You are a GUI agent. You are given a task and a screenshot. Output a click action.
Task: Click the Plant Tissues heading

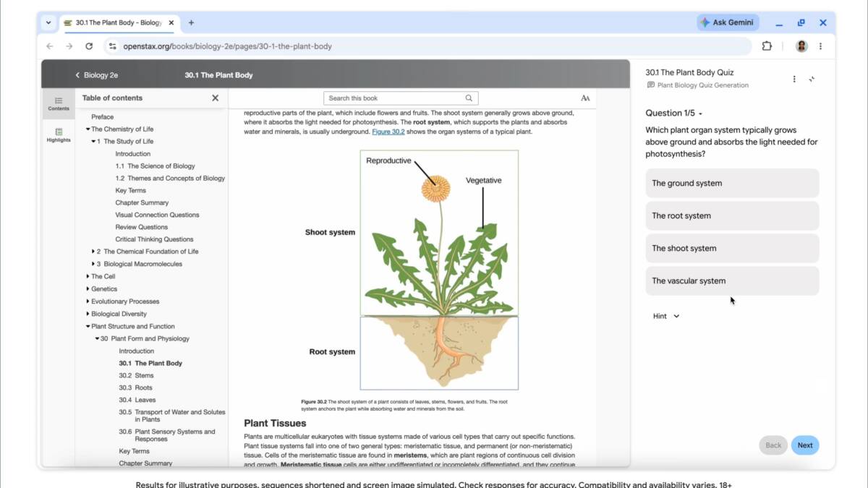275,423
